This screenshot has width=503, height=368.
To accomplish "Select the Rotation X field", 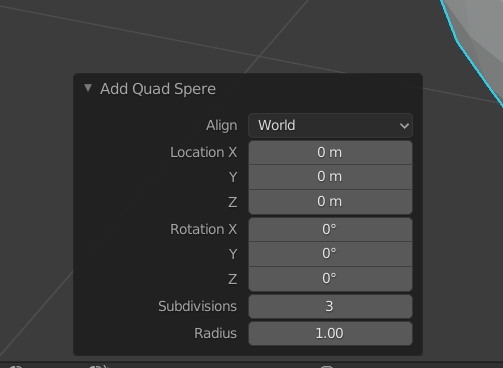I will pos(330,229).
